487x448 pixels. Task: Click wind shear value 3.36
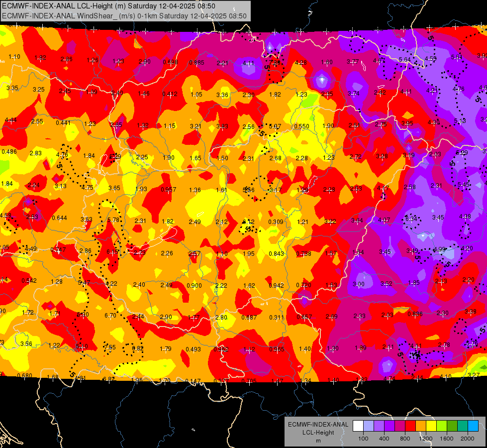pos(222,95)
